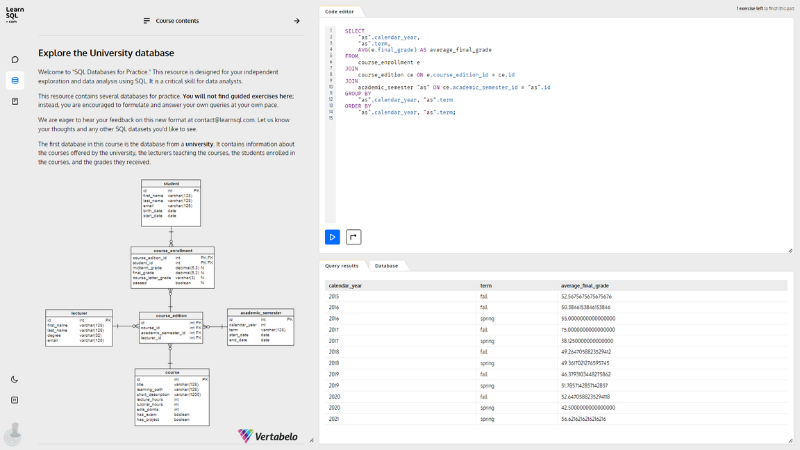Select the database icon in sidebar
Image resolution: width=800 pixels, height=450 pixels.
15,81
